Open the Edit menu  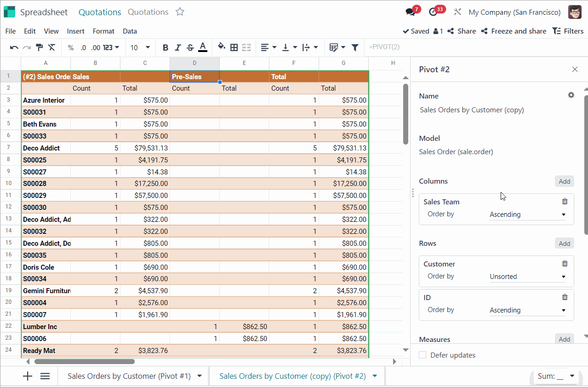[x=30, y=31]
